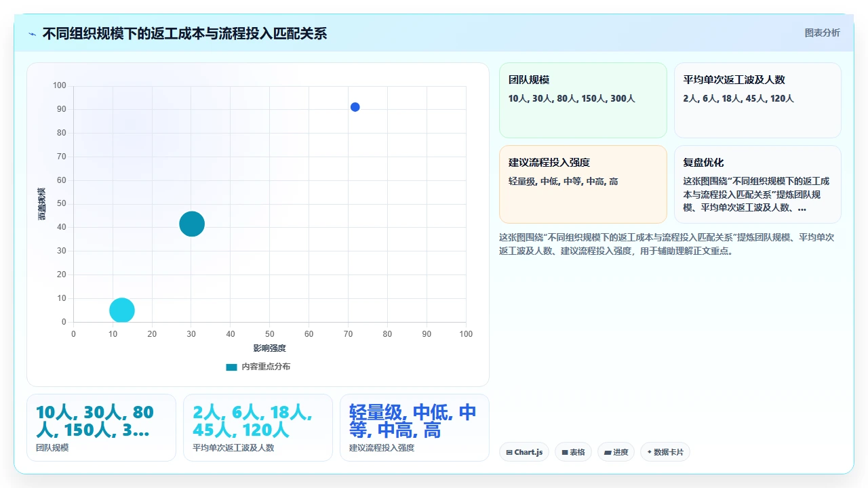Select the Chart.js tag

pyautogui.click(x=524, y=452)
